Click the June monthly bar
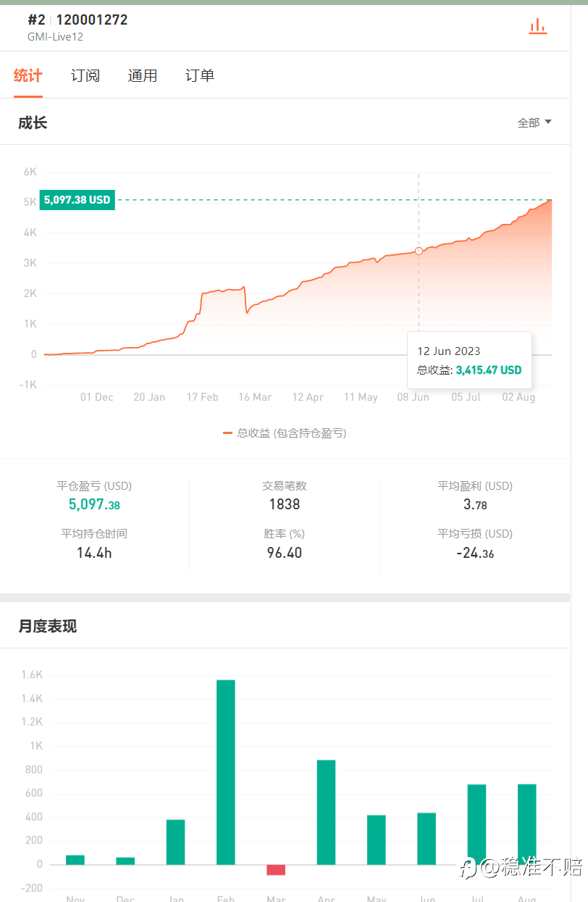This screenshot has width=588, height=902. pos(427,838)
